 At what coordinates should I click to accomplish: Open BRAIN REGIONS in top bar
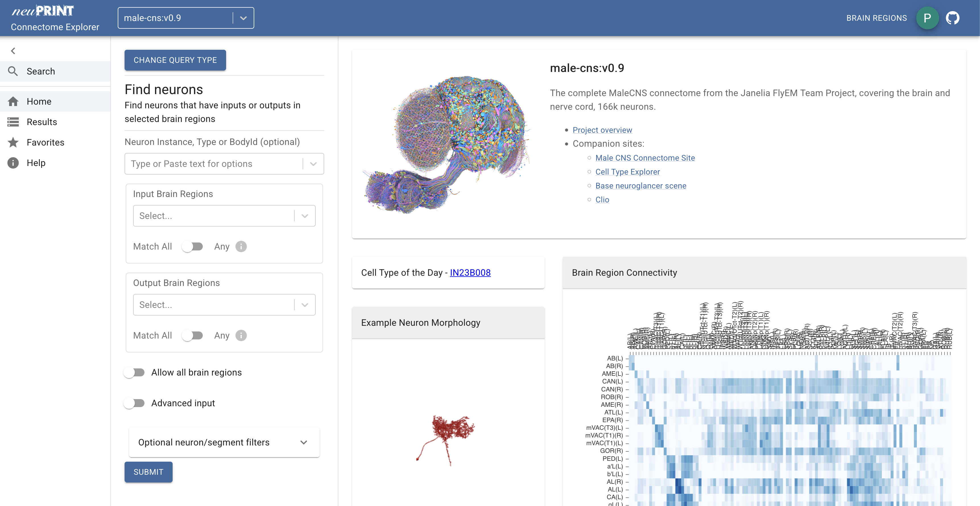[x=876, y=18]
